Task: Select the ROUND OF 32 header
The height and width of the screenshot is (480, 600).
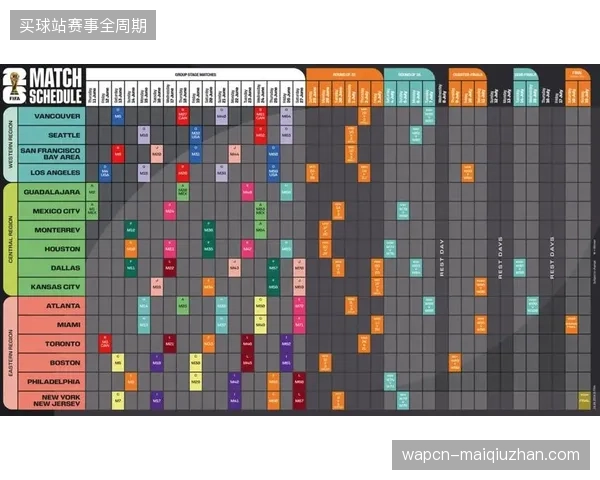Action: coord(344,75)
